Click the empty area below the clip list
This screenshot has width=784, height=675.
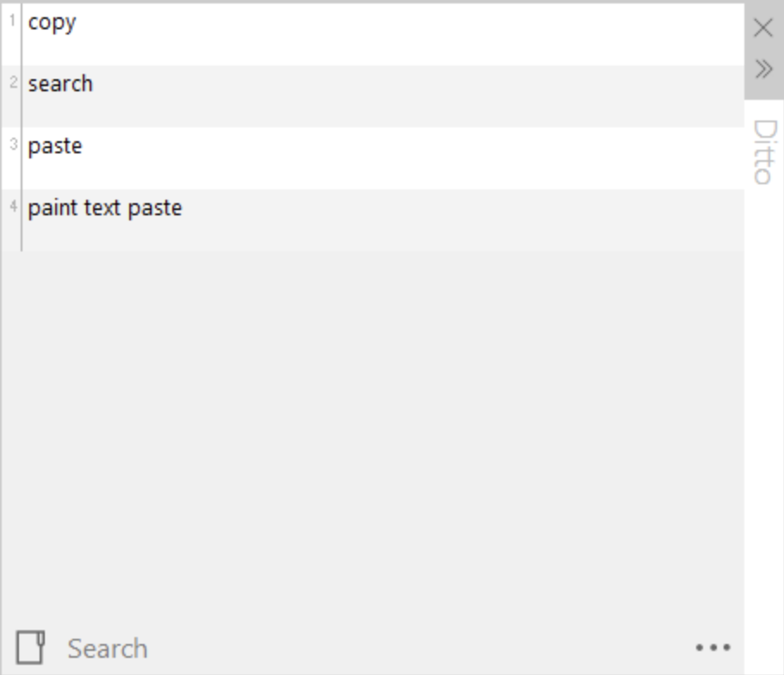coord(370,430)
